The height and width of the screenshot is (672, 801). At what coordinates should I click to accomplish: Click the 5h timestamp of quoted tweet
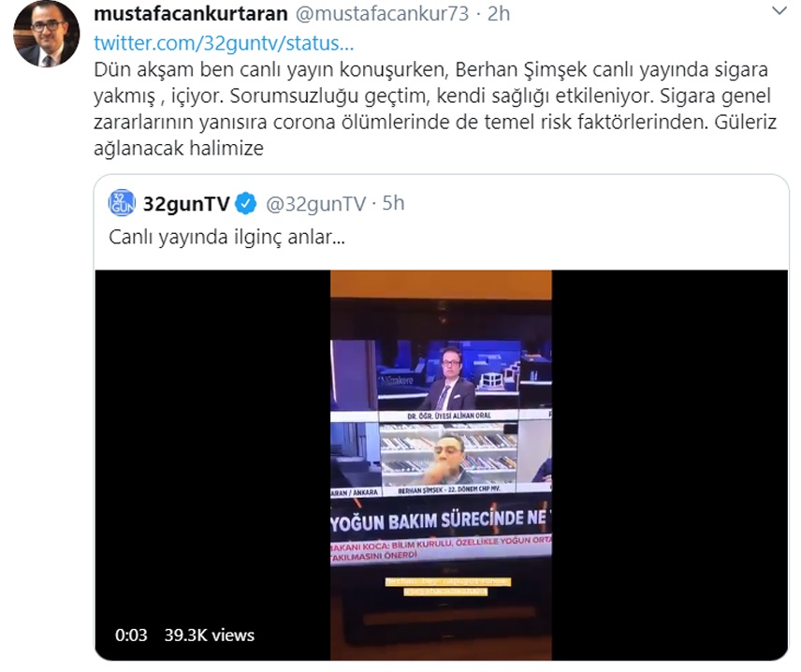pos(393,203)
